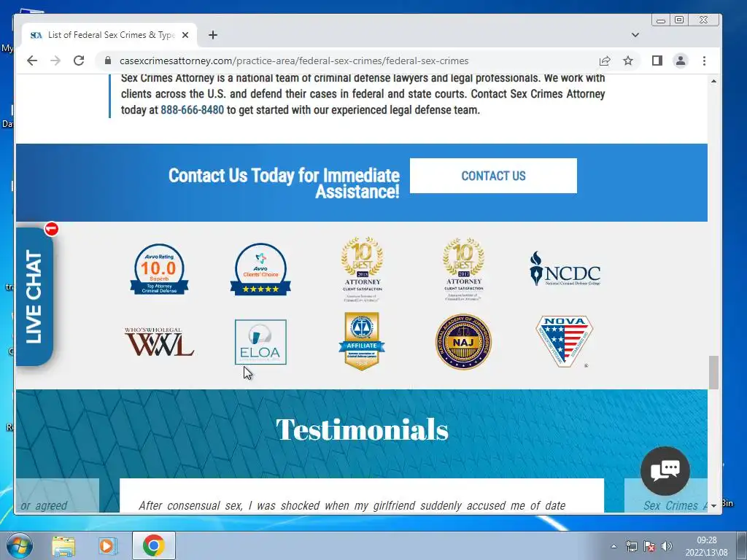
Task: Open the Avvo Rating 10.0 badge
Action: coord(159,270)
